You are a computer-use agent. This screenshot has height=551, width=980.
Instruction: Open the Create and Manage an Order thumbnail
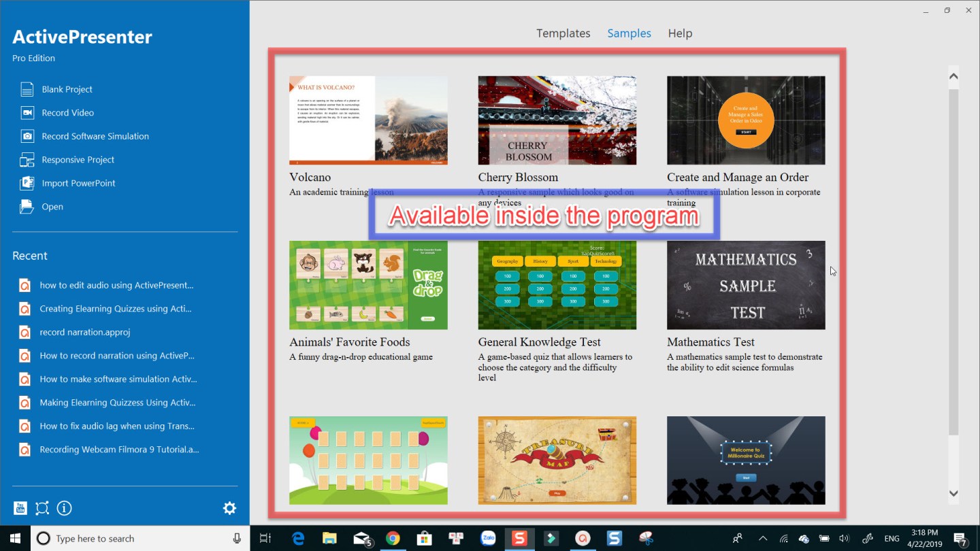(x=746, y=120)
